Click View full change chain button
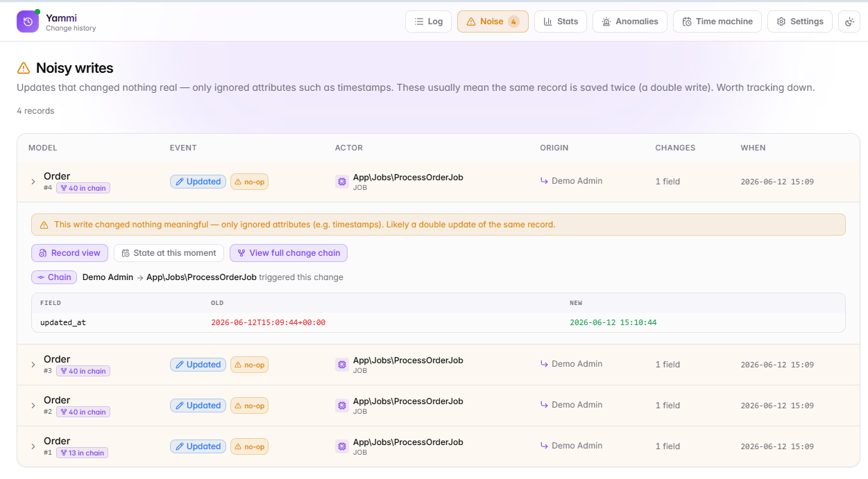 coord(289,253)
